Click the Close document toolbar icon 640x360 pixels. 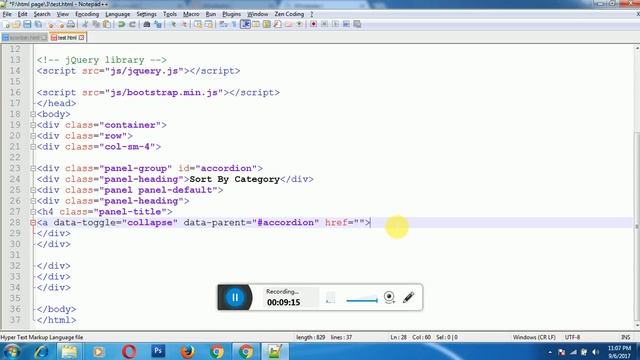[50, 24]
